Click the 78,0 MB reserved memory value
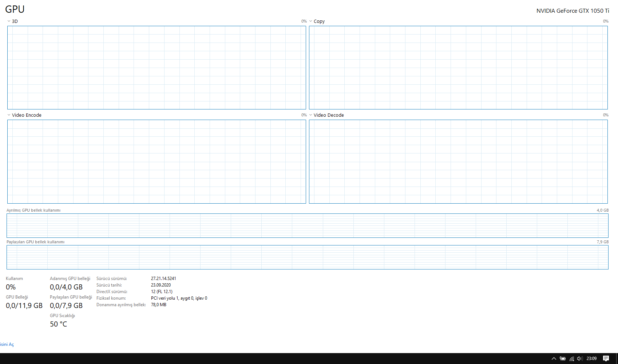 [159, 305]
